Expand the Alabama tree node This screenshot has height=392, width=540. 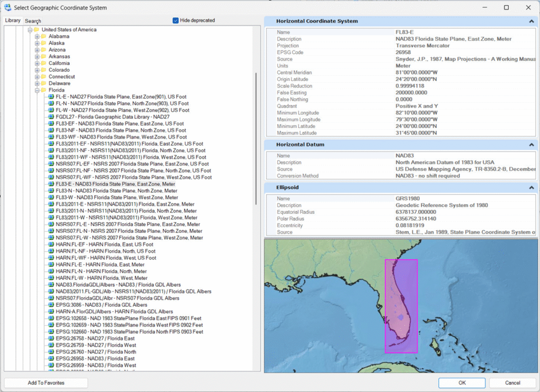click(x=37, y=36)
